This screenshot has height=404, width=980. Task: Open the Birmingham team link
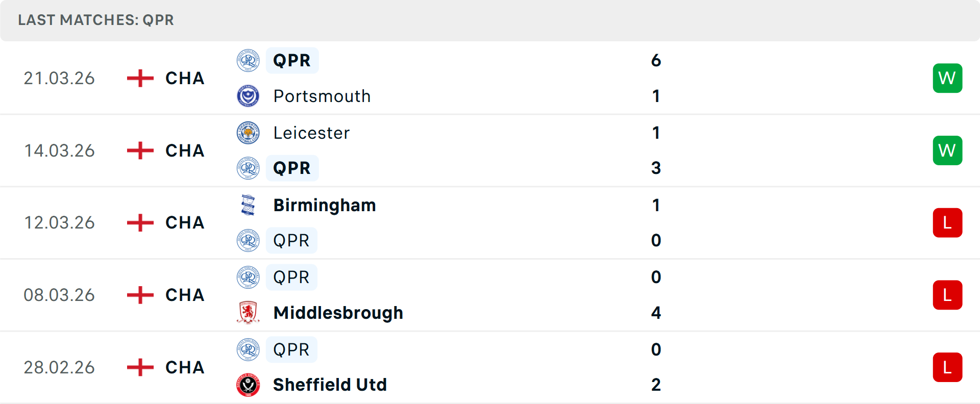click(x=325, y=205)
